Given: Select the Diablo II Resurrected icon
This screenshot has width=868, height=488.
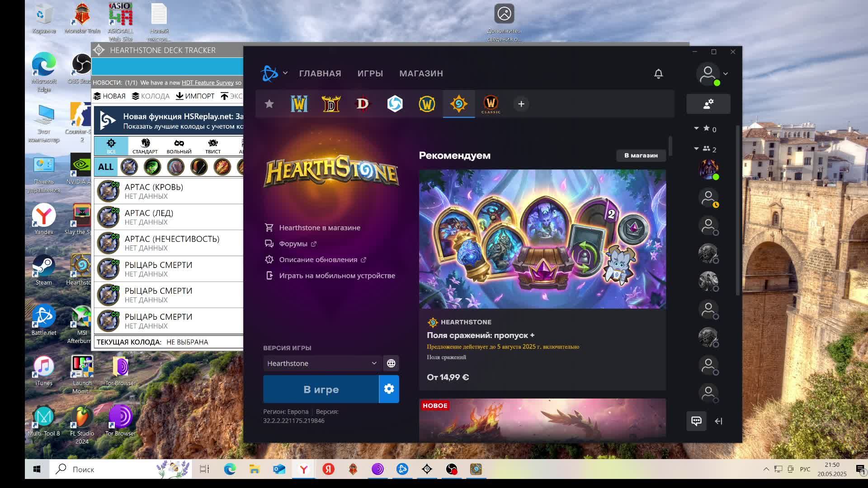Looking at the screenshot, I should (x=331, y=104).
